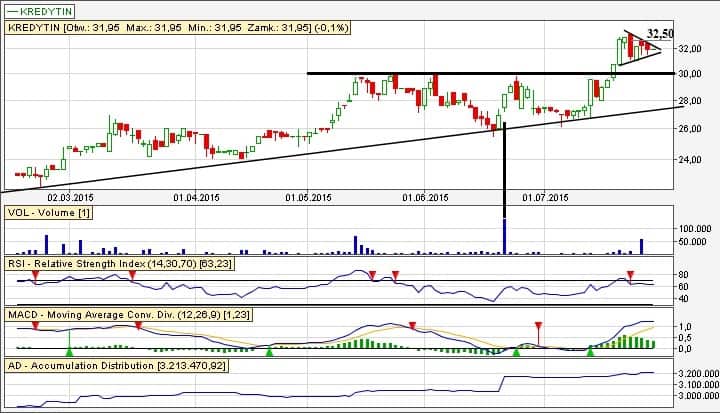Image resolution: width=720 pixels, height=414 pixels.
Task: Select the red MACD marker near 01.07.2015
Action: click(x=538, y=326)
